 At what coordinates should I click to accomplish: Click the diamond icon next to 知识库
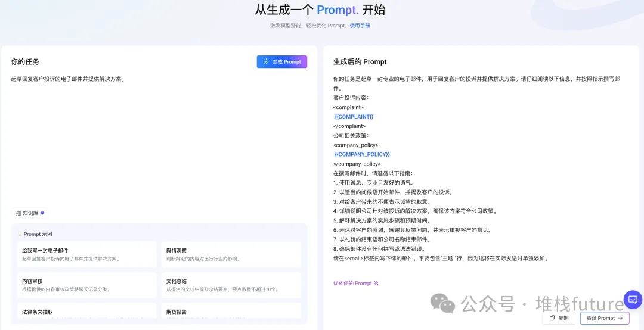click(42, 213)
